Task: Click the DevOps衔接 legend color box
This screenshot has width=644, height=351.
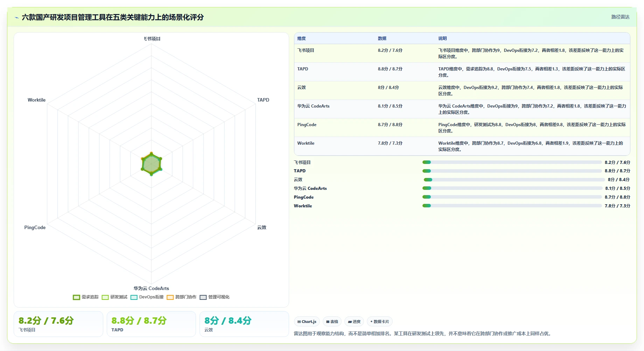Action: [x=134, y=297]
